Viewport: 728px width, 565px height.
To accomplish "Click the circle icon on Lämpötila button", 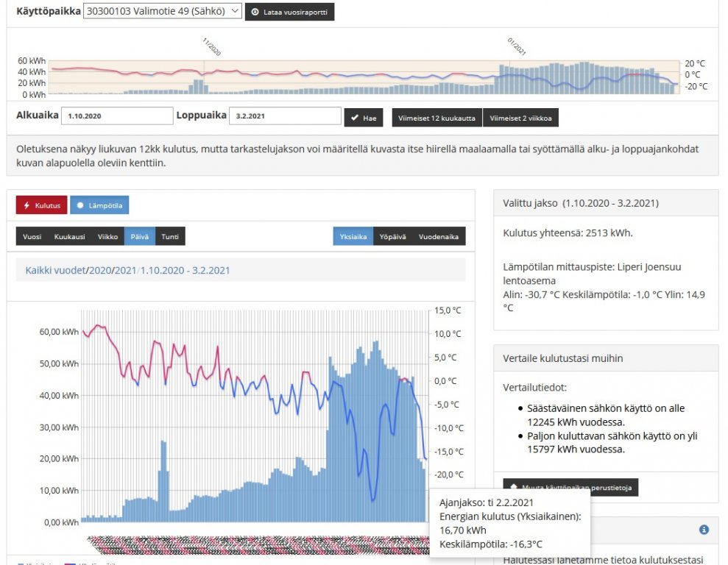I will [x=80, y=205].
